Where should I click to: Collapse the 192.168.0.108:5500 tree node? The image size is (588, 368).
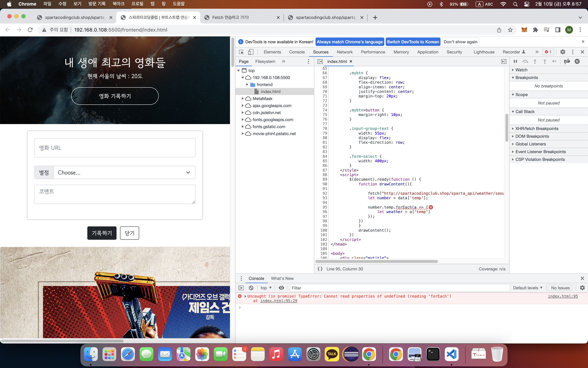pyautogui.click(x=243, y=78)
